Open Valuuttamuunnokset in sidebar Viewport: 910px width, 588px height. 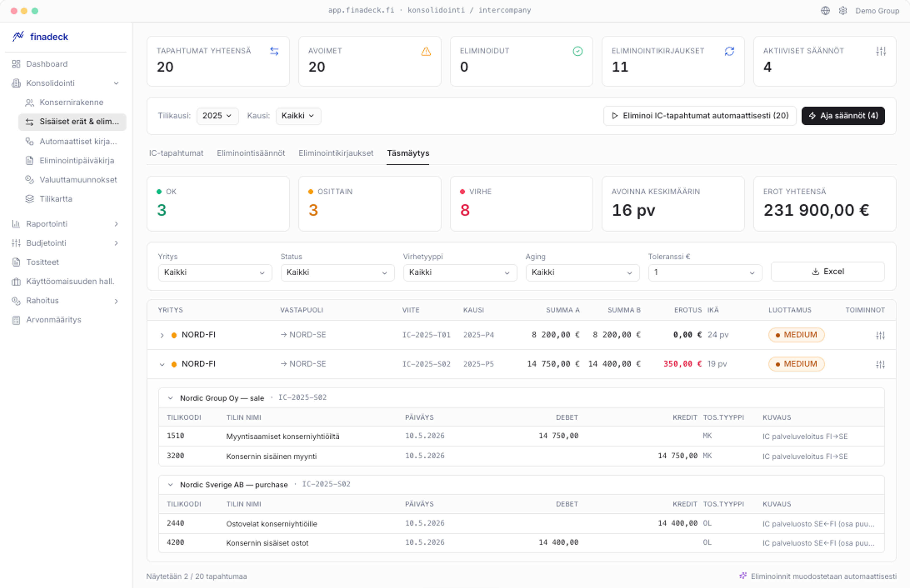[72, 180]
